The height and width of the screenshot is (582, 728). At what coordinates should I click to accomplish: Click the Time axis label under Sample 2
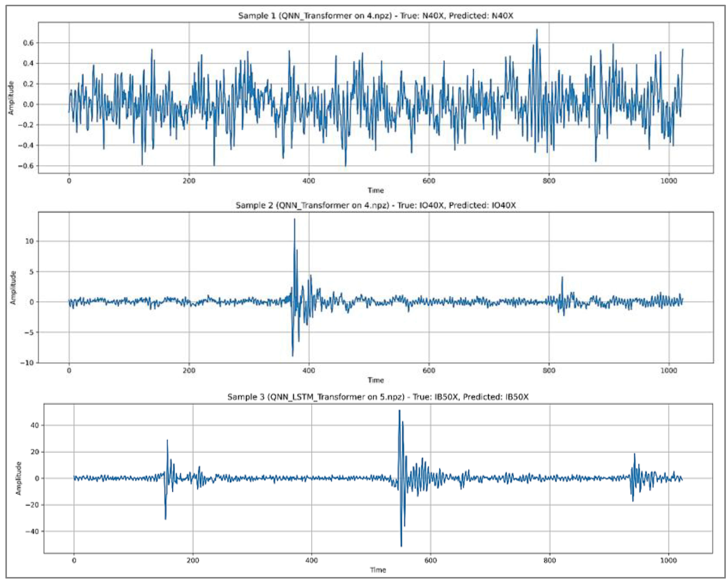tap(376, 380)
